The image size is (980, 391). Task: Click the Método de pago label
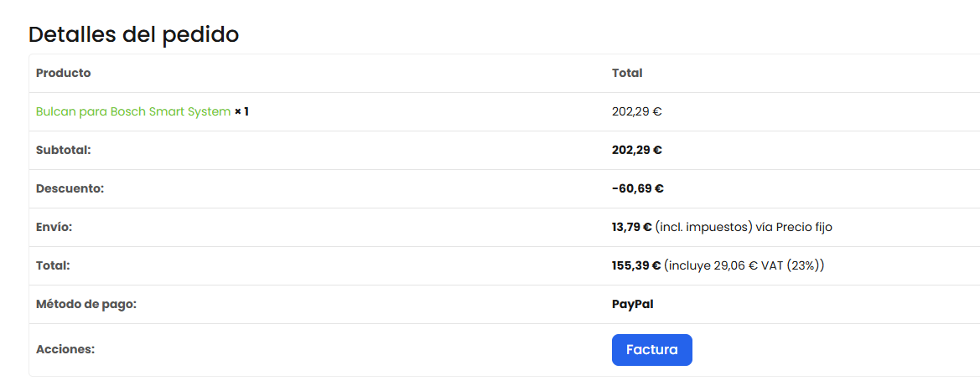86,304
